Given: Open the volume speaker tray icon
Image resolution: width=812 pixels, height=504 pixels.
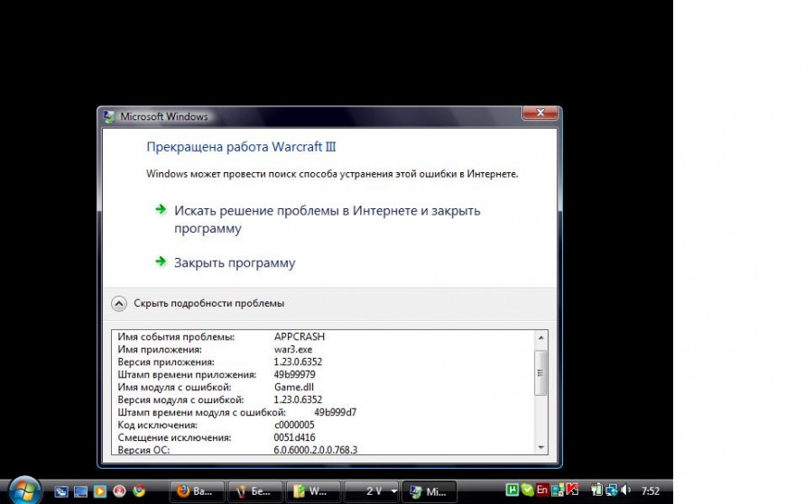Looking at the screenshot, I should (x=625, y=490).
